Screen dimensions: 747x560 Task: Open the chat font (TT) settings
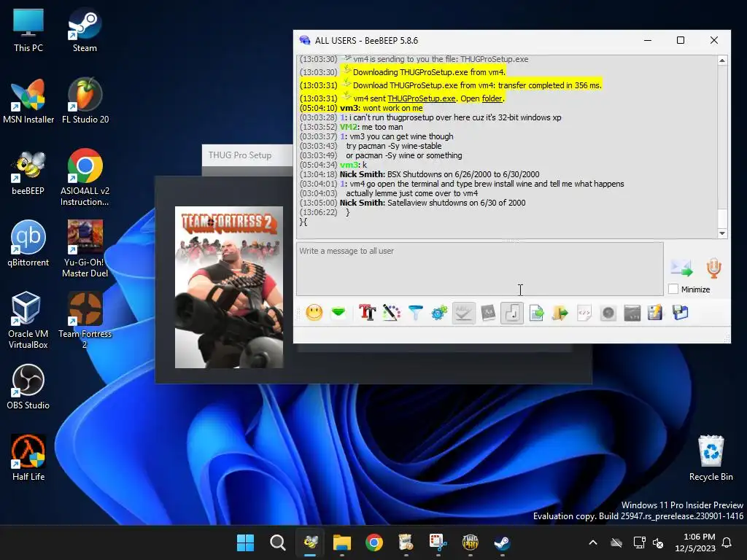click(367, 313)
